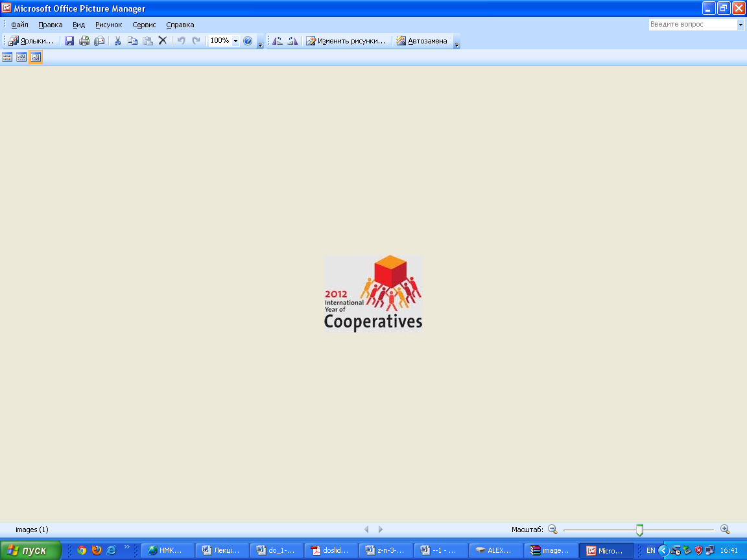Open the zoom percentage dropdown arrow
The width and height of the screenshot is (747, 560).
(x=235, y=41)
